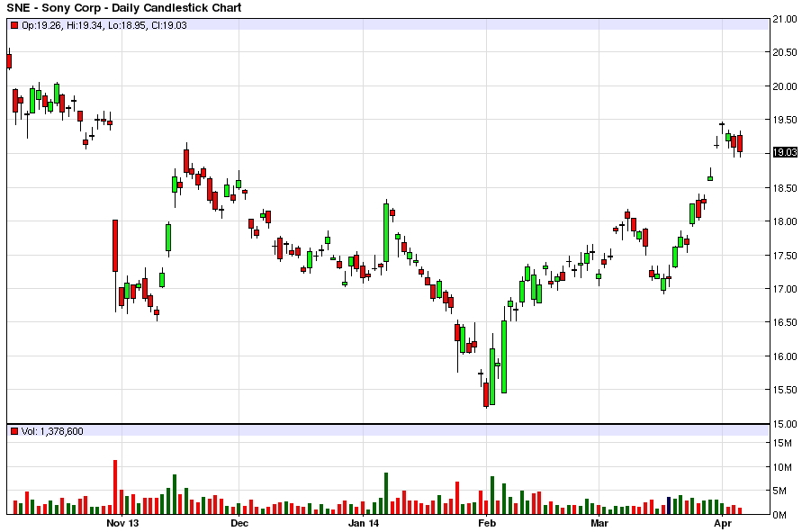Click the '19.50' price axis label
Screen dimensions: 802x532
tap(785, 120)
